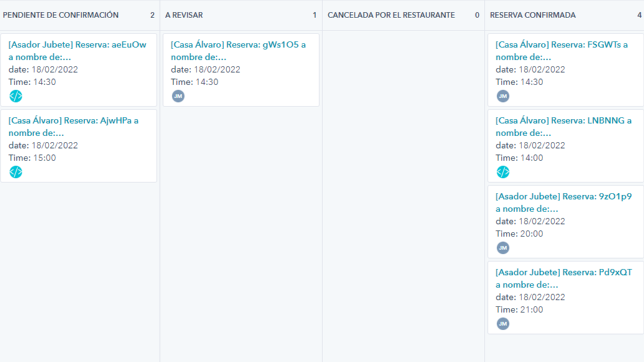Open the Asador Jubete reservation 9zO1p9 link
Screen dimensions: 644x362
point(563,197)
